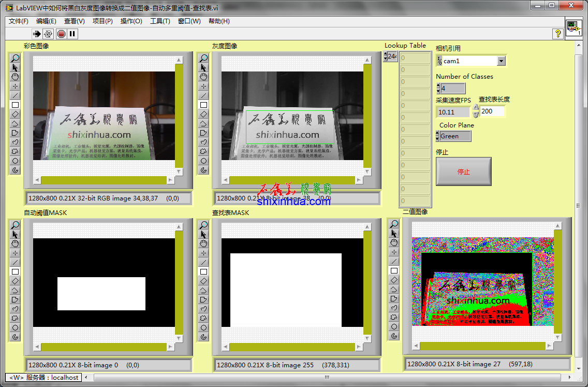Expand the 相机引用 cam1 dropdown

[501, 61]
